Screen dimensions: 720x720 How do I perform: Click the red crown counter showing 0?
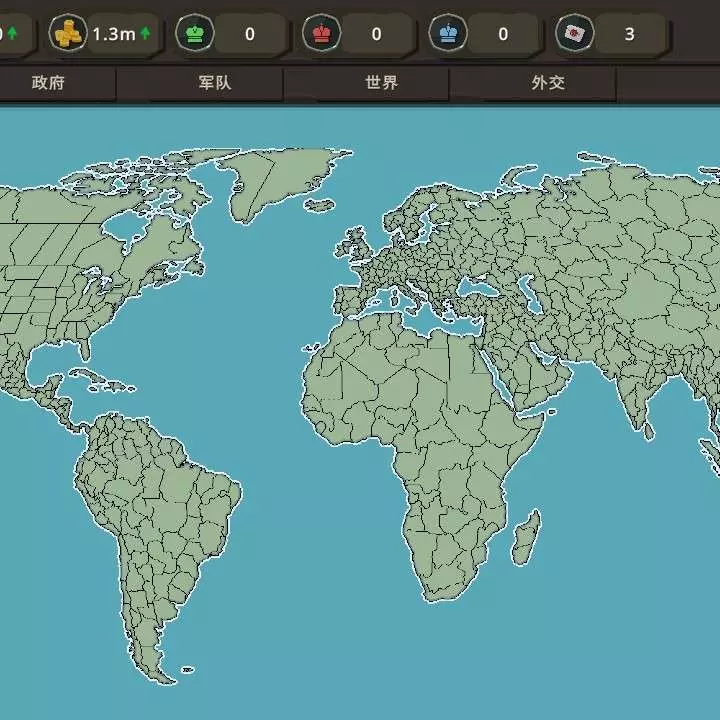(377, 34)
